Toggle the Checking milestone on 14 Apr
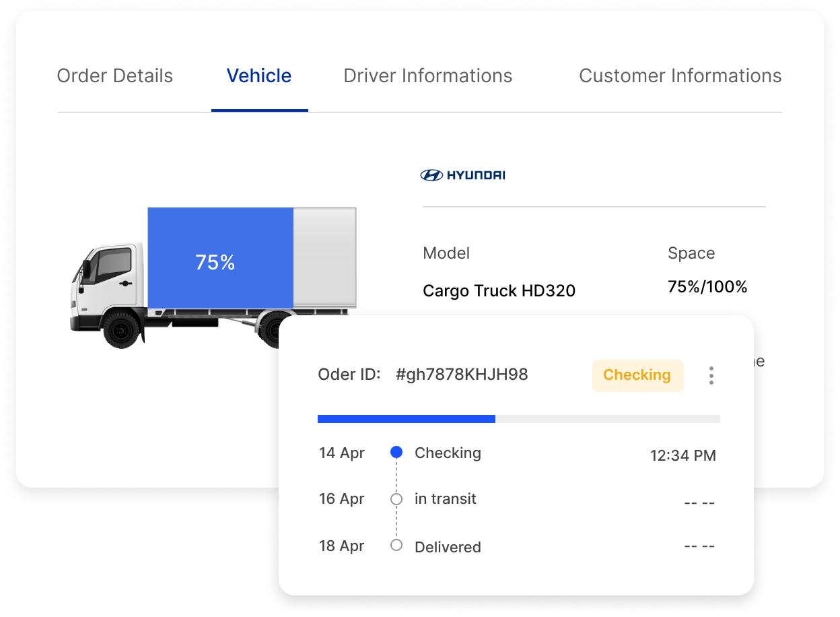 [396, 453]
